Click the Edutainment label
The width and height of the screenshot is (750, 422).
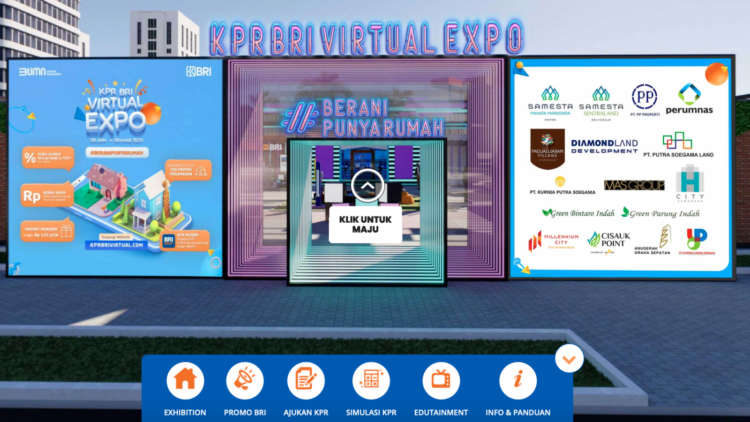coord(441,412)
